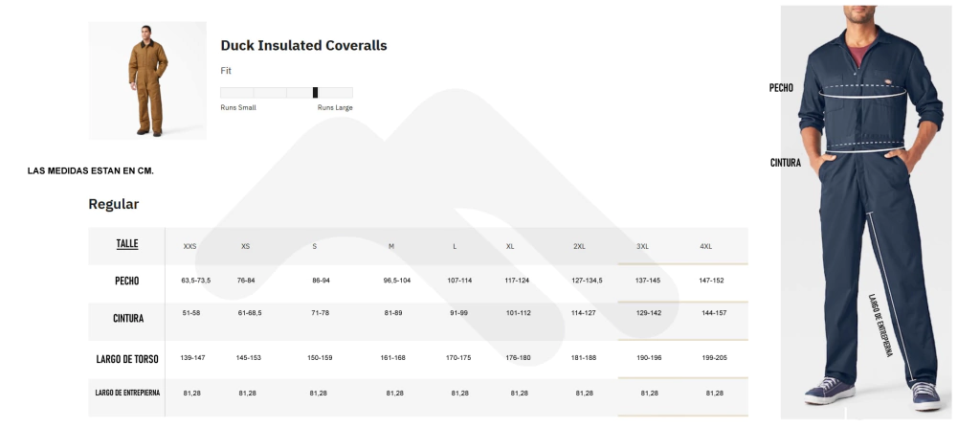Click the Regular fit heading
Image resolution: width=980 pixels, height=428 pixels.
(x=113, y=204)
